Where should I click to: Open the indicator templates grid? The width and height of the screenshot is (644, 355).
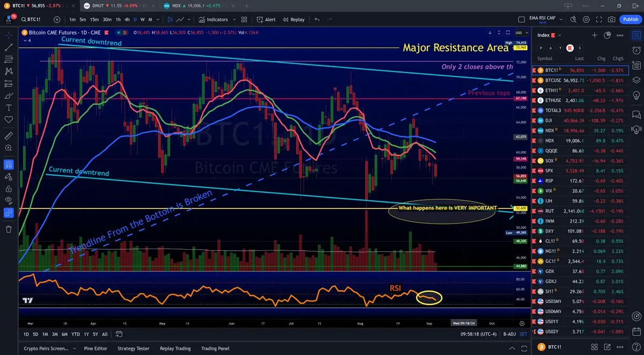pyautogui.click(x=244, y=19)
